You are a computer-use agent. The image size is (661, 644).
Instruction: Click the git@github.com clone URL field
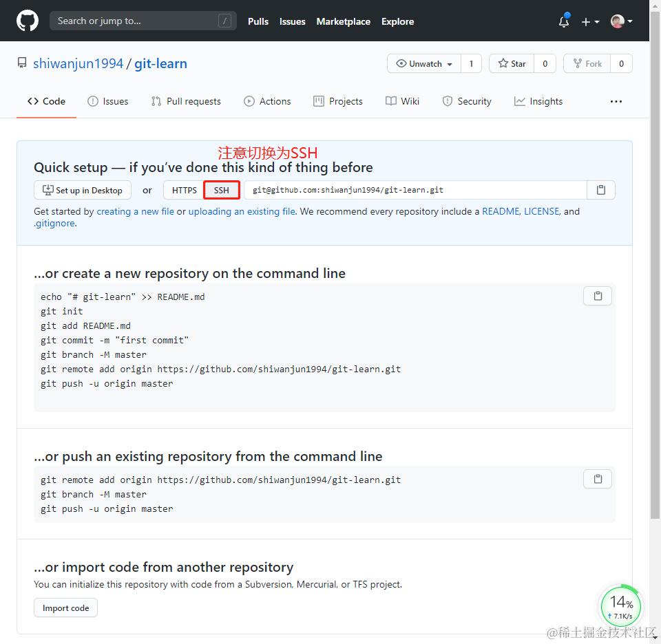tap(415, 191)
